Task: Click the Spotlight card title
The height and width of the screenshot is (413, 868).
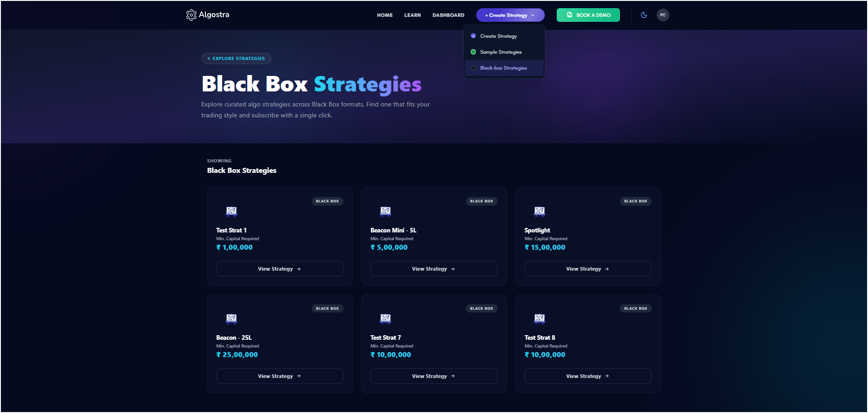Action: (537, 230)
